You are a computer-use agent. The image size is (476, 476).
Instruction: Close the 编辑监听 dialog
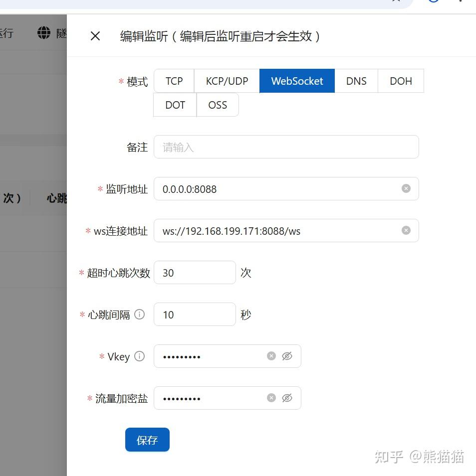click(x=95, y=36)
